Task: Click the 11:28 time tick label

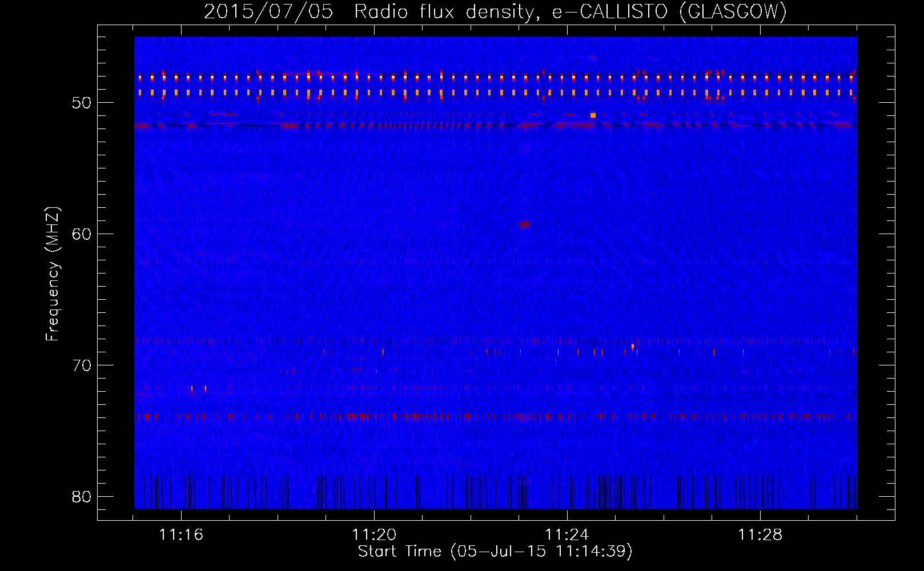Action: coord(760,535)
